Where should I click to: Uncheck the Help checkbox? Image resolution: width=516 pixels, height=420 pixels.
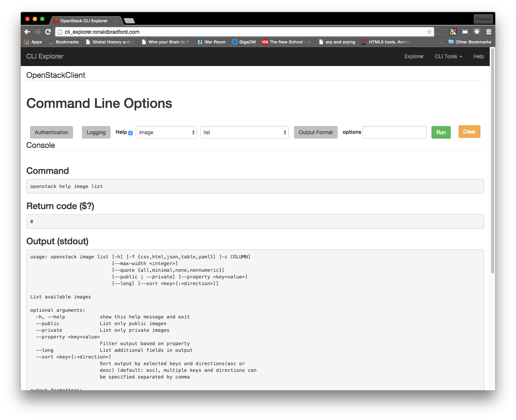(x=130, y=133)
